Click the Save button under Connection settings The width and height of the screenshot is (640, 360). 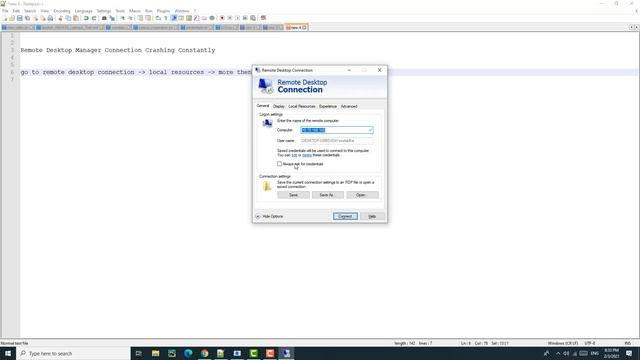click(293, 195)
